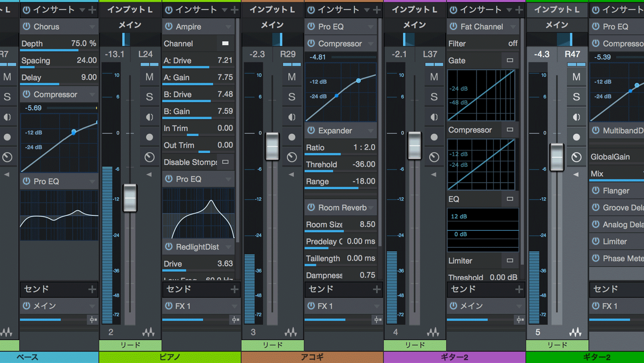Mute channel 4 with M button
Screen dimensions: 644x363
click(x=434, y=77)
